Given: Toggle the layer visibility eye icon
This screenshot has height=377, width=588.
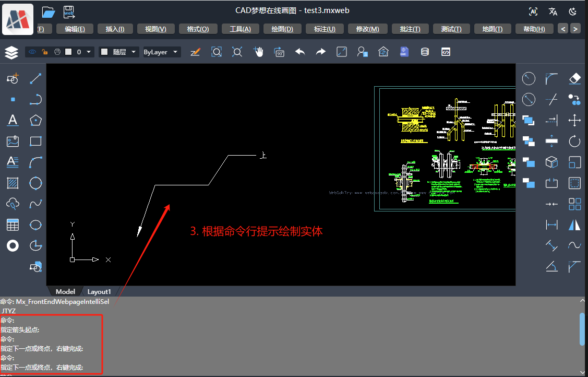Looking at the screenshot, I should click(32, 52).
